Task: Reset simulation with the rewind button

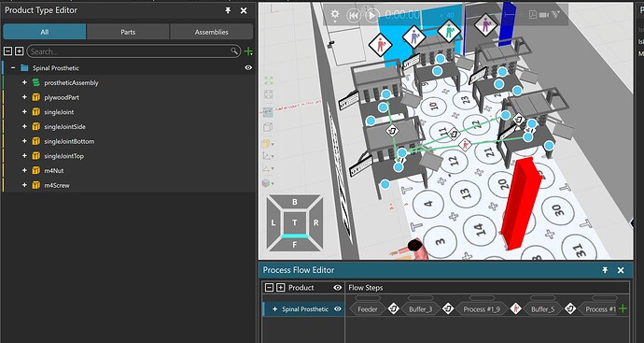Action: (354, 16)
